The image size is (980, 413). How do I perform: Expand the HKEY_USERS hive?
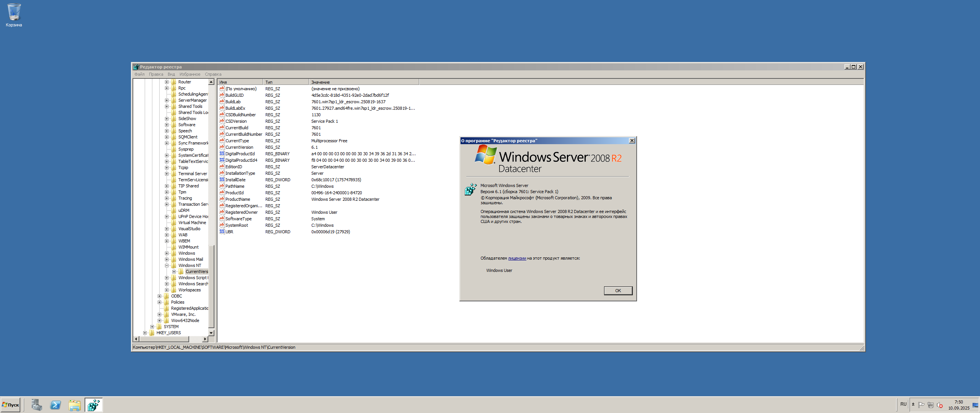click(145, 333)
